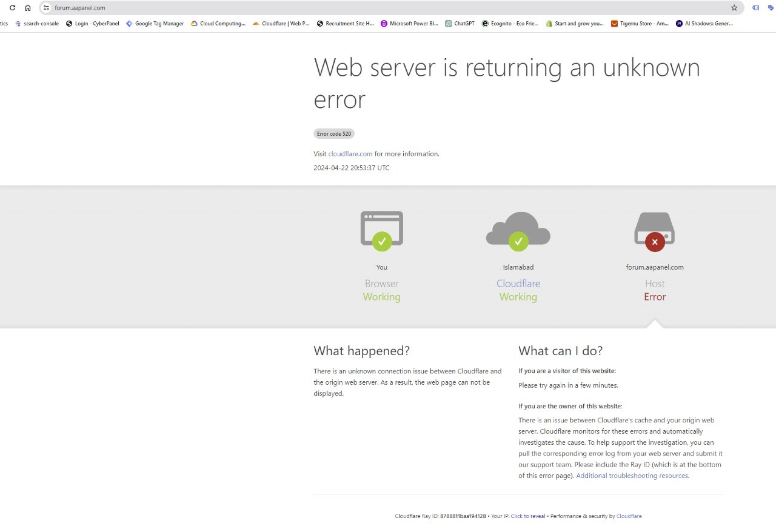Open the Ecognito - Eco Frie... bookmark
This screenshot has height=532, width=776.
pos(510,24)
